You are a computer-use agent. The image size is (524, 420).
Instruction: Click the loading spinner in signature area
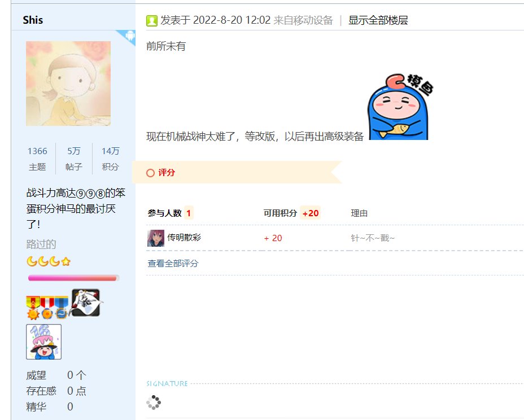[154, 403]
